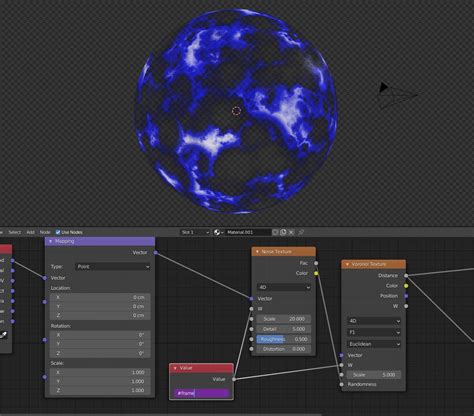Adjust the Noise Texture Roughness slider

284,339
